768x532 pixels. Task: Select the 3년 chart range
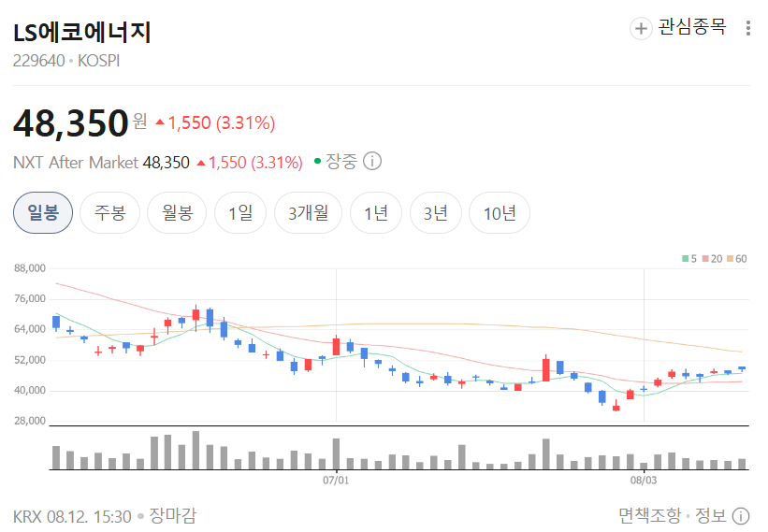(x=435, y=213)
